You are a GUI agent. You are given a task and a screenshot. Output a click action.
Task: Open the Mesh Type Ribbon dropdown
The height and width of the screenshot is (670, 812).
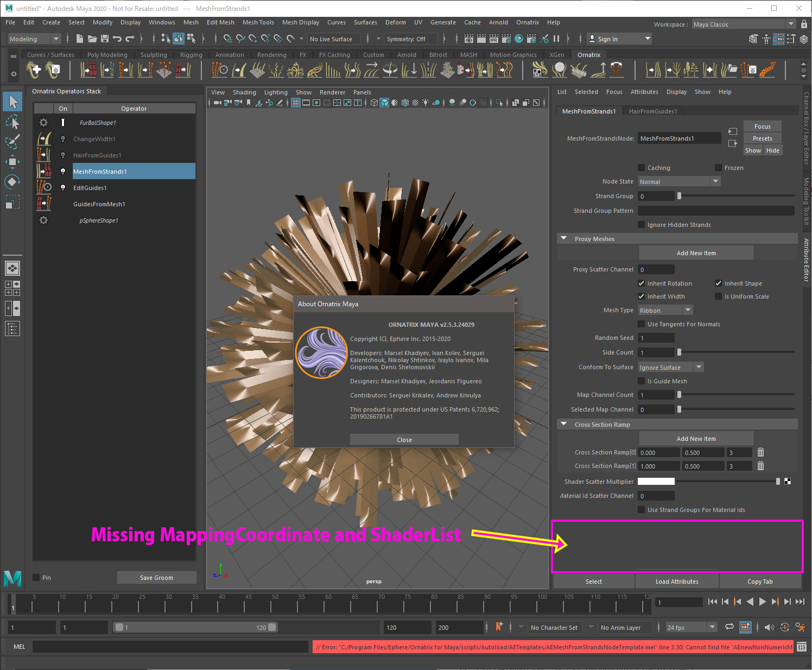(665, 310)
